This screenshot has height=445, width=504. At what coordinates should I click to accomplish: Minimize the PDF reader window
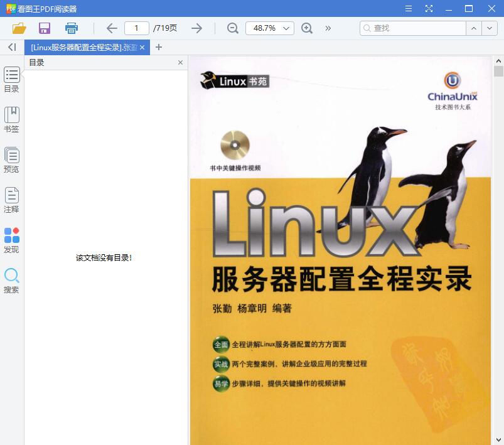(x=449, y=9)
